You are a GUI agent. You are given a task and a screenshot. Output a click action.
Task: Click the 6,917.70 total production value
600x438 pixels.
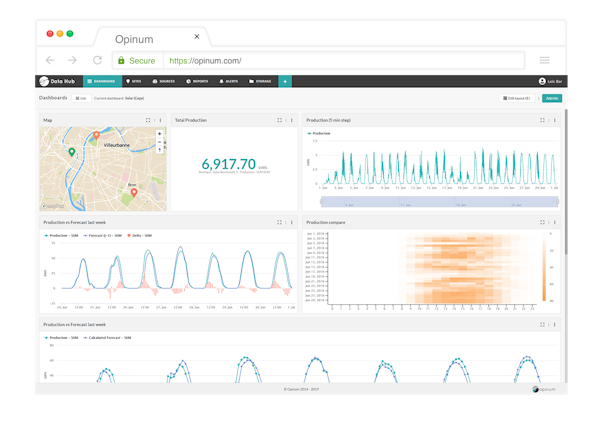[228, 164]
